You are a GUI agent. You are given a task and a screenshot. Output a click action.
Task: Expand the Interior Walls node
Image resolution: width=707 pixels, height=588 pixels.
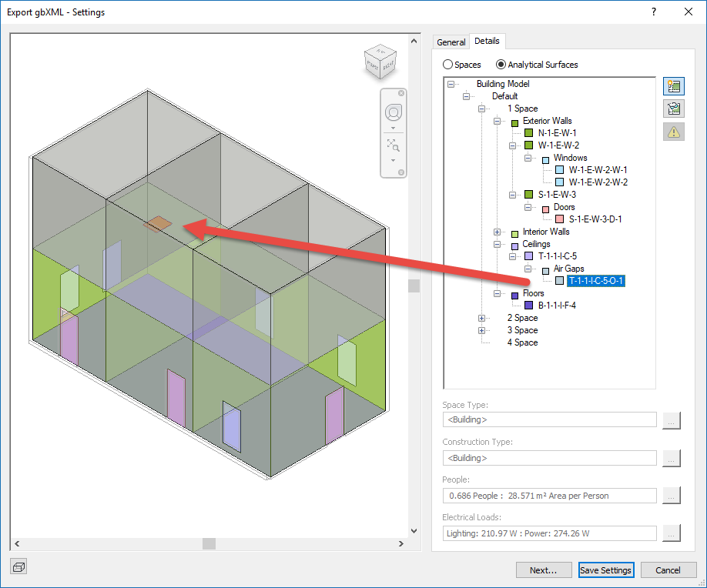coord(496,232)
